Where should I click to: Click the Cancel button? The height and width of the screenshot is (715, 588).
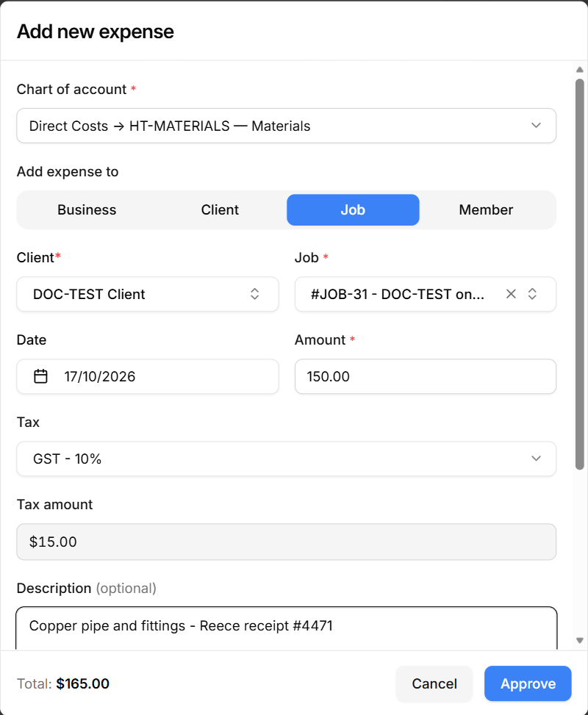pyautogui.click(x=434, y=683)
